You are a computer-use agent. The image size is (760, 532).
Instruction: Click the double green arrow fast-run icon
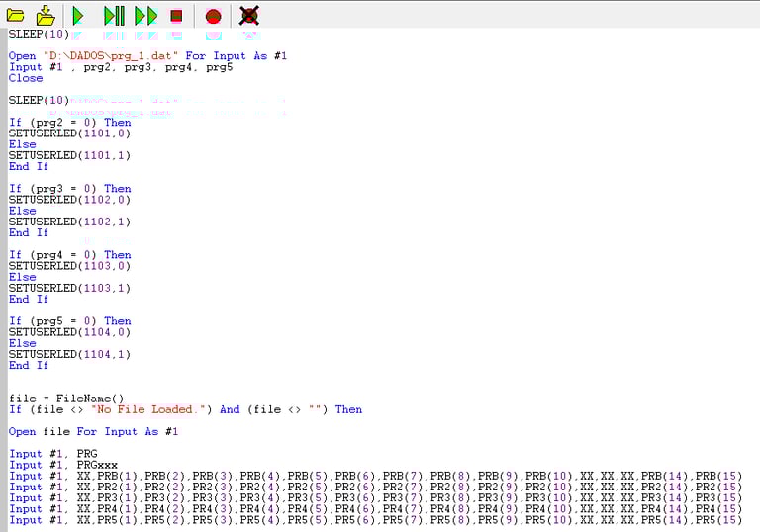point(145,16)
